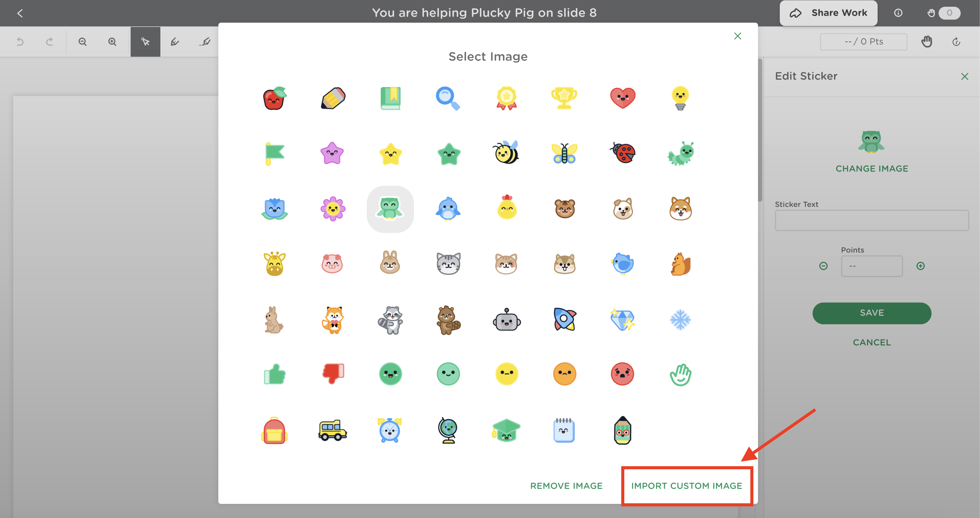Close the Edit Sticker panel
Screen dimensions: 980x518
(964, 76)
